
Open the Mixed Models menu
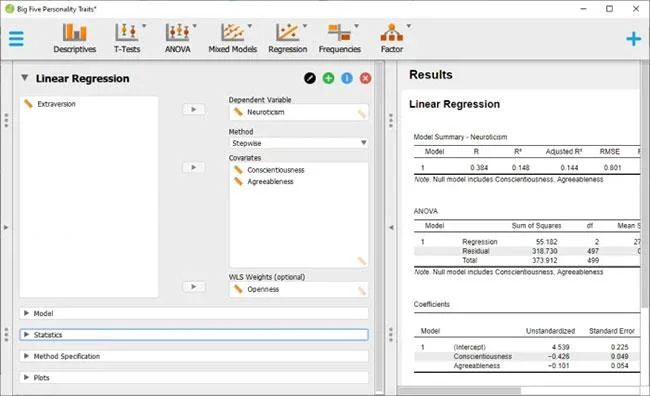pos(233,38)
